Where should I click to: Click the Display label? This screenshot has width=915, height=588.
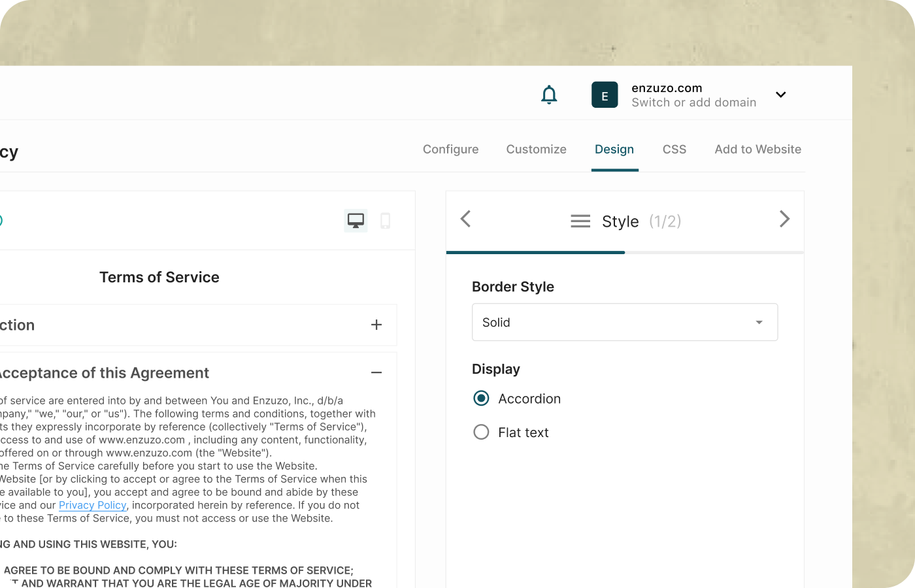(496, 369)
